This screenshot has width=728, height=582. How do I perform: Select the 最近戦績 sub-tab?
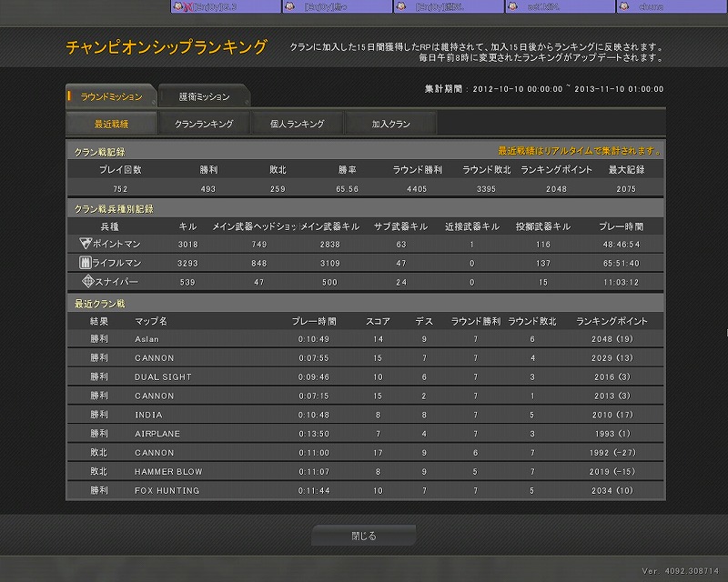[112, 124]
